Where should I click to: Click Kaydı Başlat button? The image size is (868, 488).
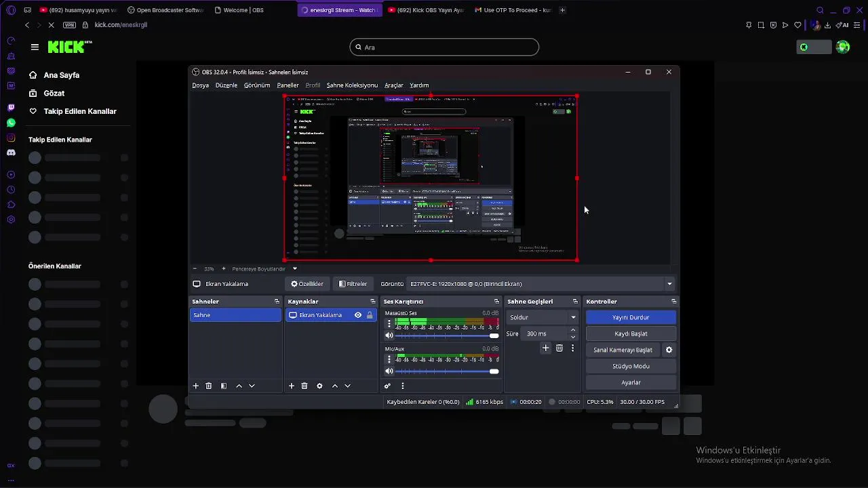pos(631,333)
